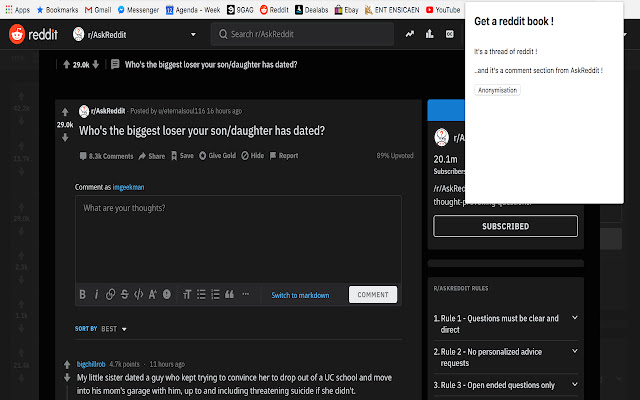Screen dimensions: 640x400
Task: Click in the What are your thoughts box
Action: click(238, 239)
